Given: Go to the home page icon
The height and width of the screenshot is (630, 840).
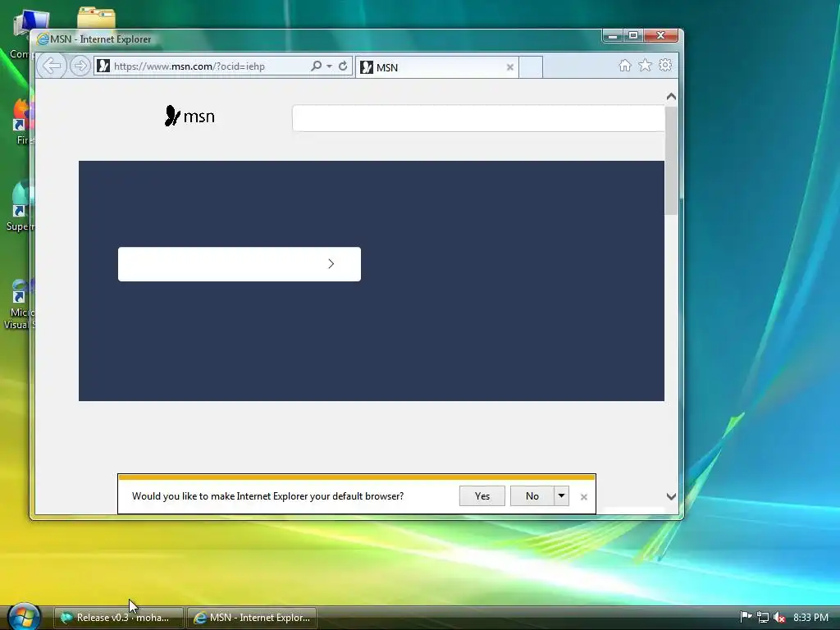Looking at the screenshot, I should (624, 66).
